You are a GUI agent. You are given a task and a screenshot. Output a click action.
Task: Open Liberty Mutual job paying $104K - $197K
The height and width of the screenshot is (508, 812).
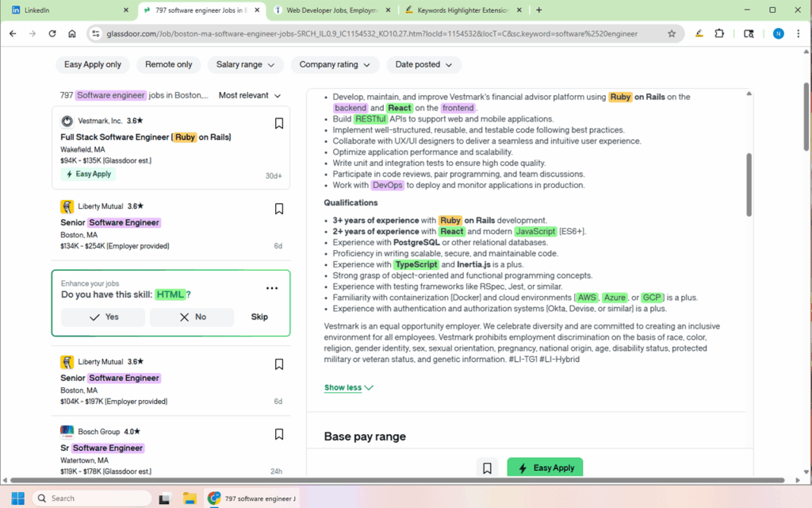point(110,378)
